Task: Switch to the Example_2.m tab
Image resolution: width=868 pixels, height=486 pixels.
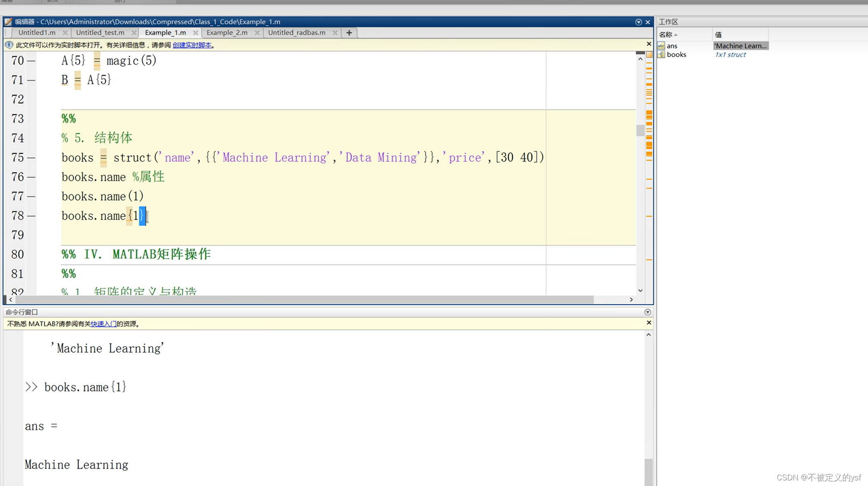Action: 227,33
